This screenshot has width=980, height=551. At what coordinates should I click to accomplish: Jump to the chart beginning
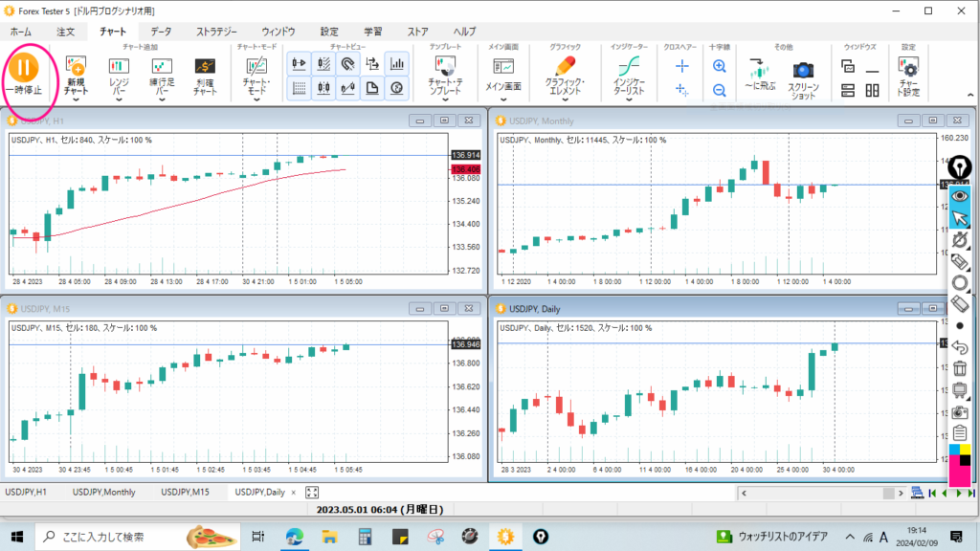coord(932,493)
